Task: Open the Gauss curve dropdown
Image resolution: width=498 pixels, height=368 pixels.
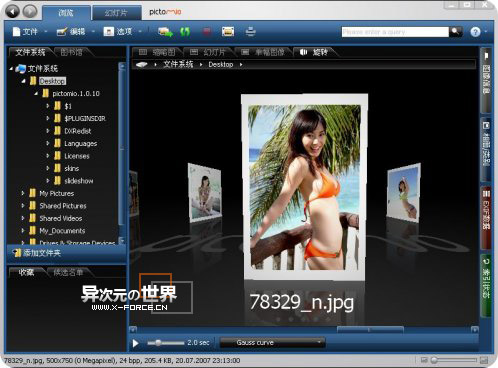Action: pos(272,342)
